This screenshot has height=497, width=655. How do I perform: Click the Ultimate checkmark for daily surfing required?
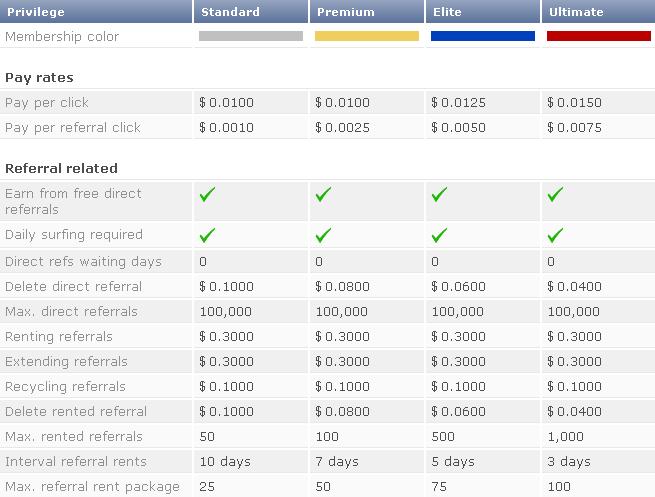point(555,235)
